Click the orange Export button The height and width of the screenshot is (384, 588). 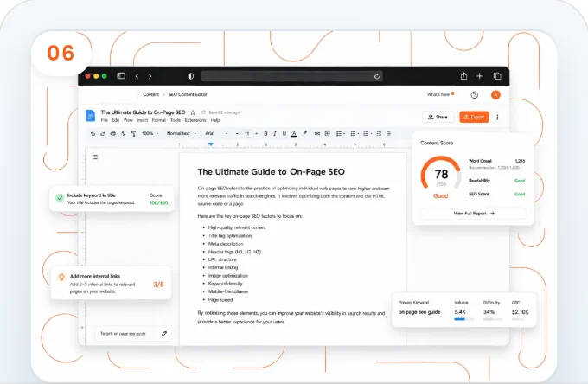pos(474,117)
